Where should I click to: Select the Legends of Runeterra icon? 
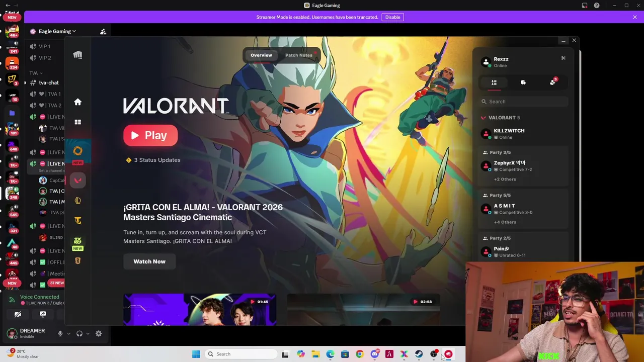[x=77, y=261]
